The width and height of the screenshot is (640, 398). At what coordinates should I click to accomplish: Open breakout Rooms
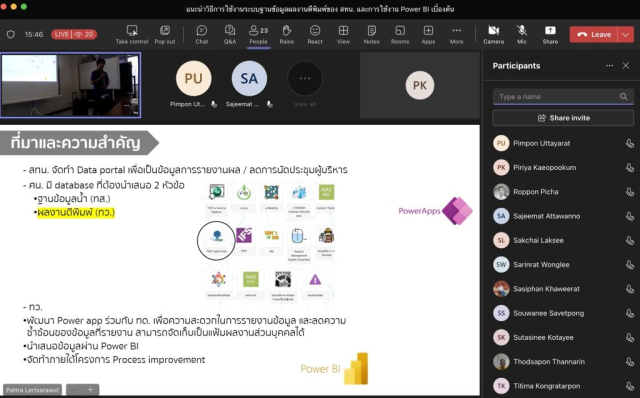[x=400, y=35]
